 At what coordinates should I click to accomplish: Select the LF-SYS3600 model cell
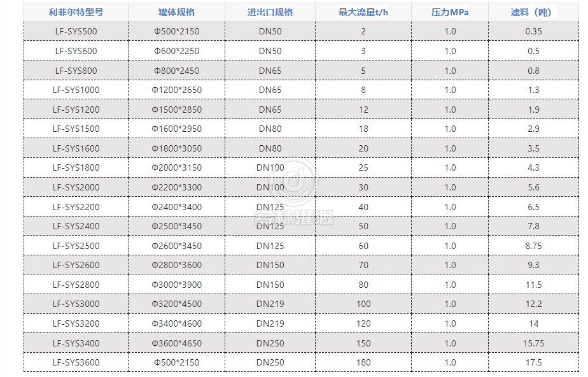coord(76,362)
